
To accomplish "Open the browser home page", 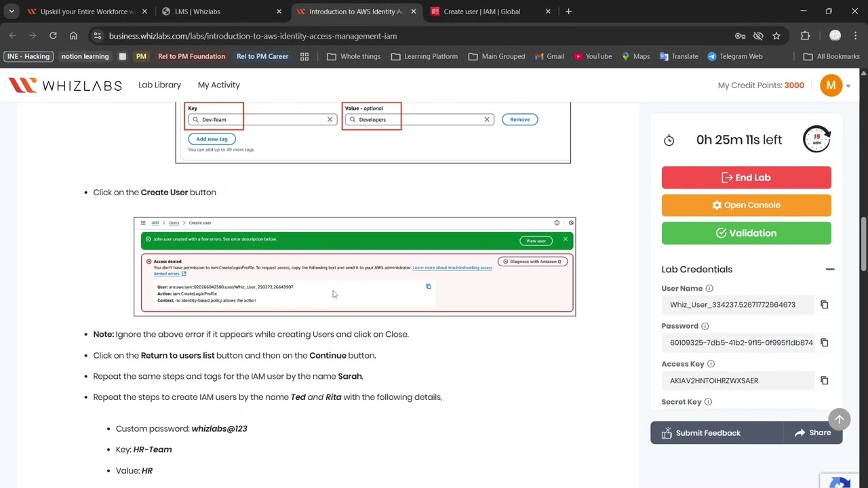I will click(73, 36).
